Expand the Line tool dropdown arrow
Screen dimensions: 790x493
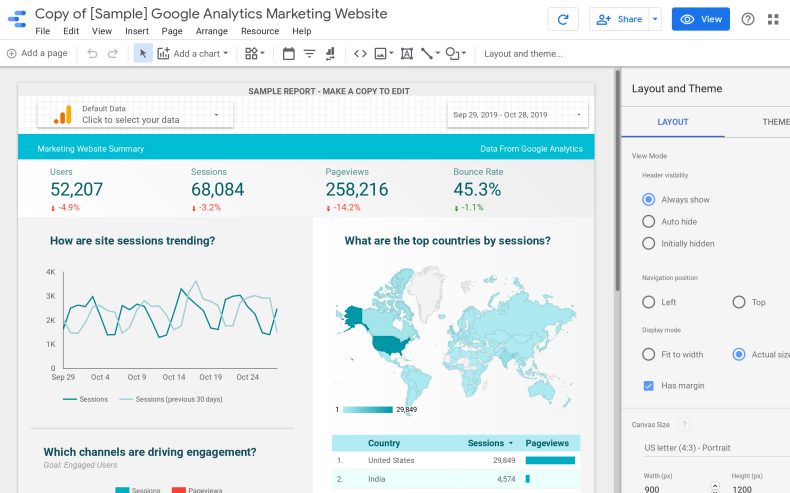point(437,53)
